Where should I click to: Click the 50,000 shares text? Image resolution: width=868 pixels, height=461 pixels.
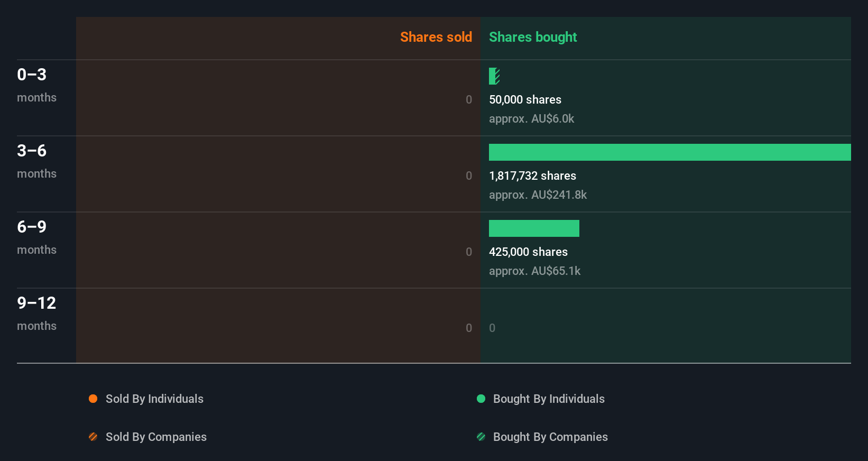coord(525,99)
